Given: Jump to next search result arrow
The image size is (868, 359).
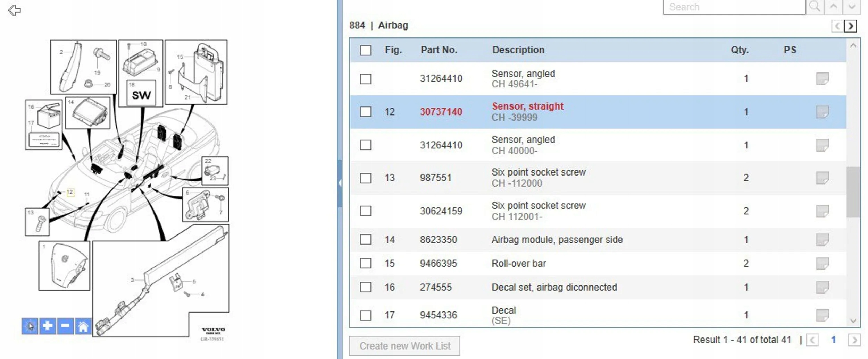Looking at the screenshot, I should pos(851,7).
